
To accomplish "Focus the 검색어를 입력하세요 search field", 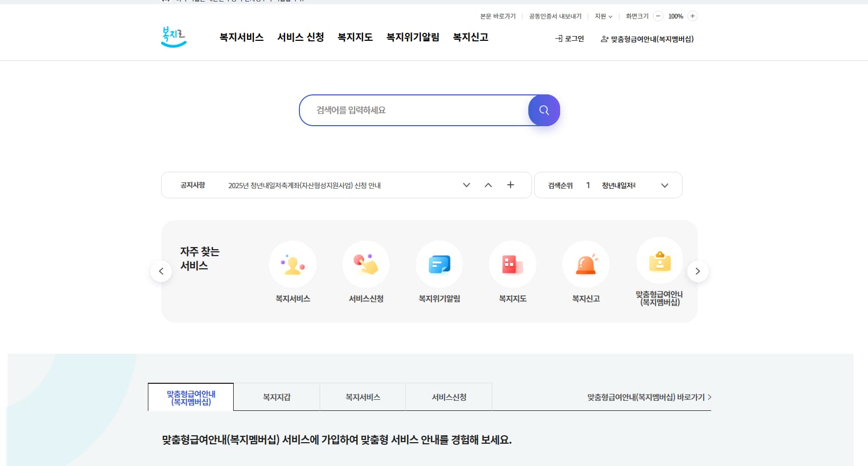I will tap(414, 110).
